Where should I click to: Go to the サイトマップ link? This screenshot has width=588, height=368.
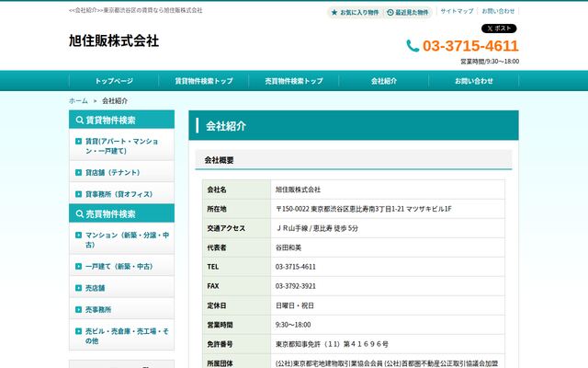(457, 11)
